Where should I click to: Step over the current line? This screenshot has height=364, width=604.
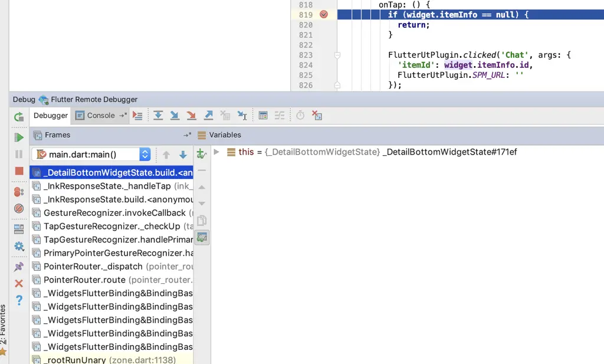tap(157, 115)
